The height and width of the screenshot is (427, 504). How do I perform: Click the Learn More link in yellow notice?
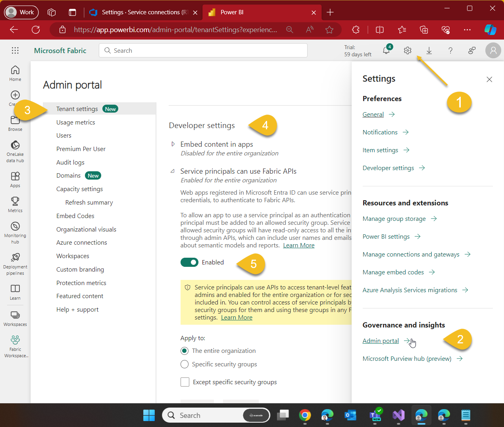tap(237, 317)
